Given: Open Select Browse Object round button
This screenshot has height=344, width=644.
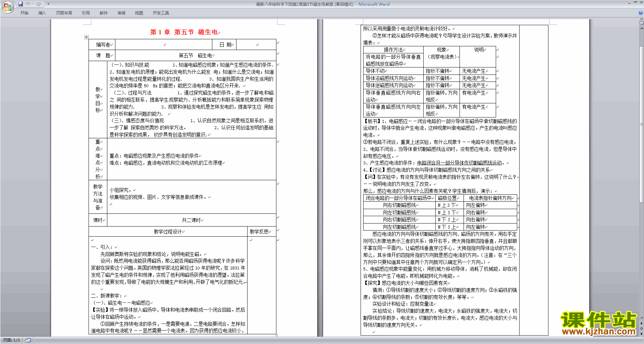Looking at the screenshot, I should click(642, 328).
